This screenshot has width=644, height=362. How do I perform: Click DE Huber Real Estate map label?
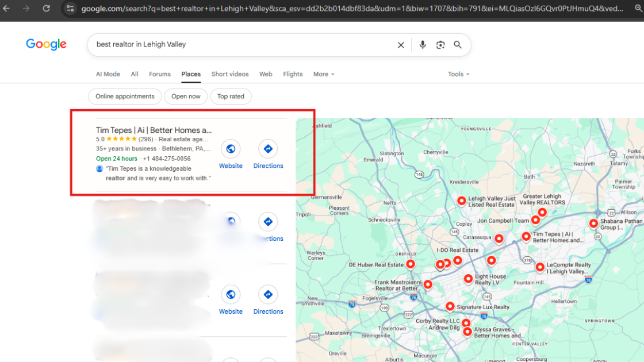pyautogui.click(x=376, y=265)
